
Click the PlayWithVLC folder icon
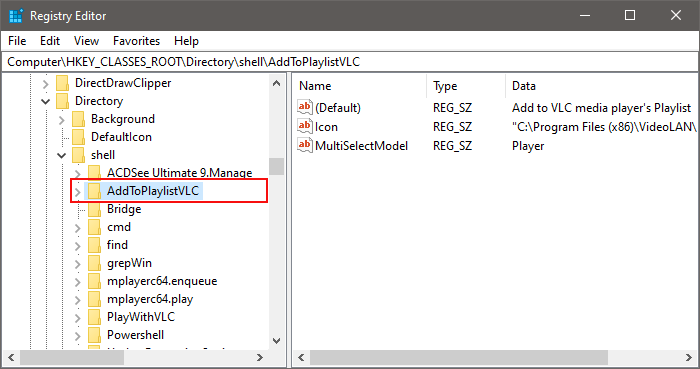[x=95, y=317]
